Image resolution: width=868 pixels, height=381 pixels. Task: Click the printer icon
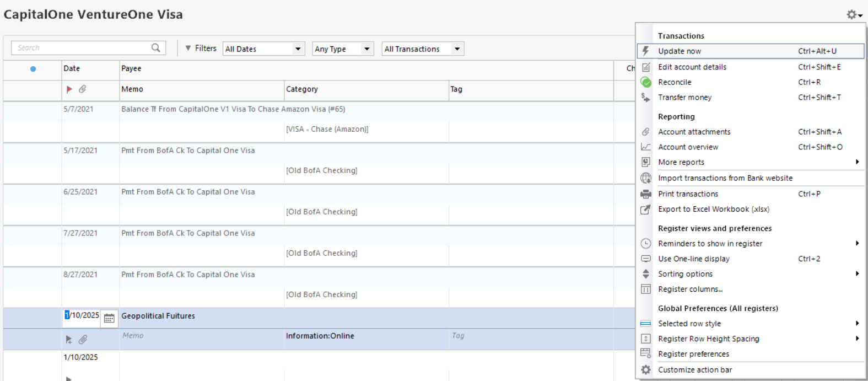point(646,194)
